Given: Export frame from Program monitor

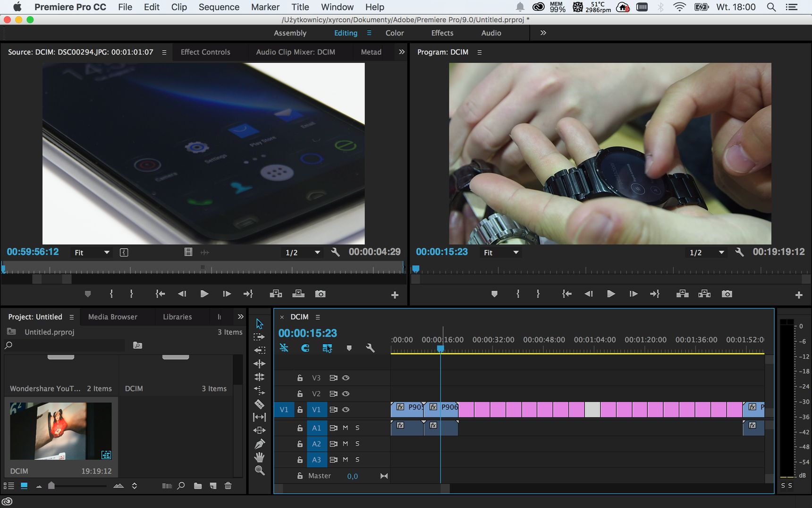Looking at the screenshot, I should pyautogui.click(x=727, y=294).
